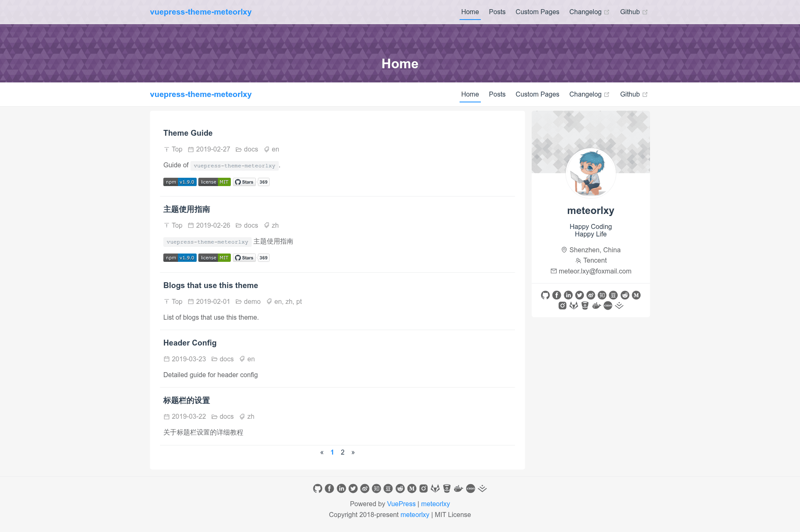Open GitHub icon in the profile card
This screenshot has width=800, height=532.
tap(545, 295)
